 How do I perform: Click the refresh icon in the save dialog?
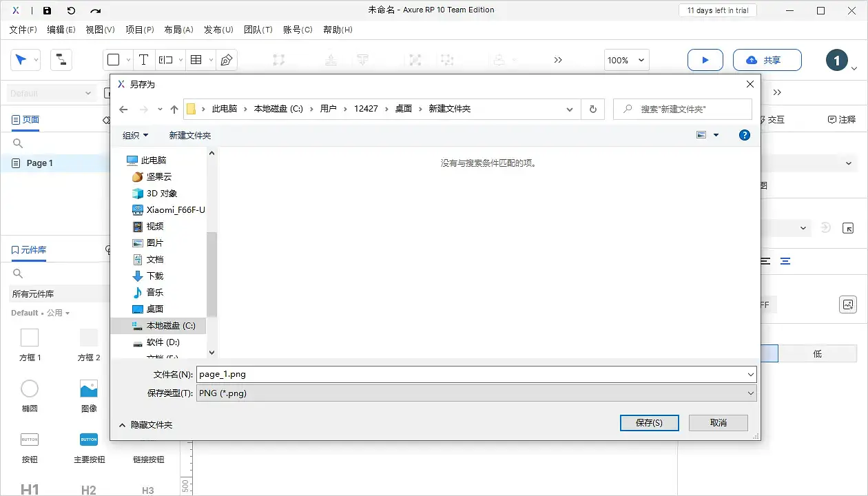(x=592, y=109)
